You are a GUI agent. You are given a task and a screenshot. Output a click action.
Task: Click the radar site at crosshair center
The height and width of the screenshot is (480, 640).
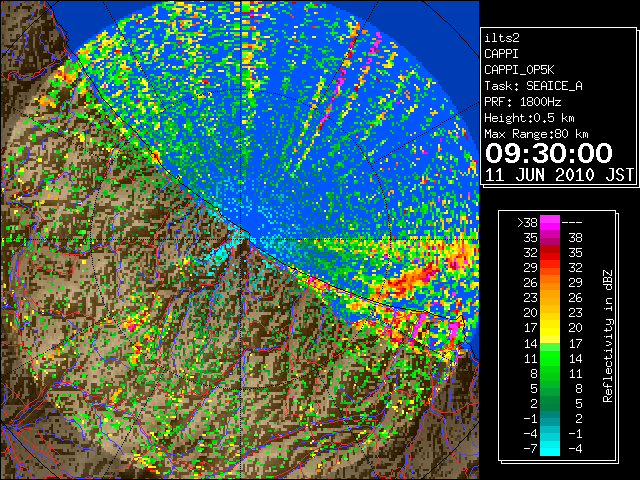click(x=242, y=239)
